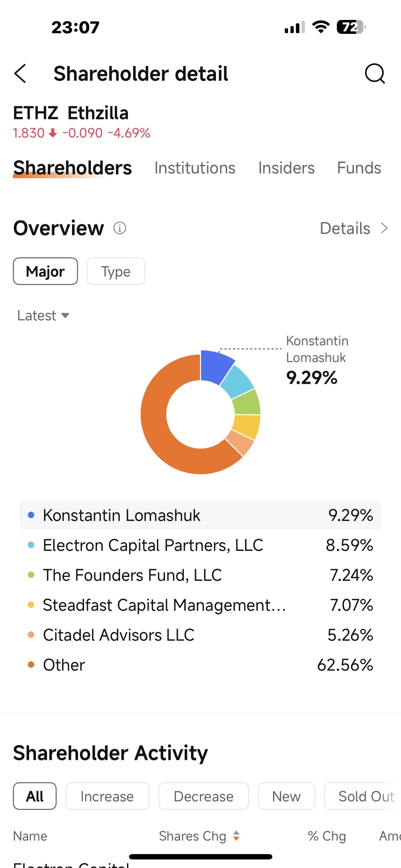Tap the back arrow icon

click(x=20, y=73)
